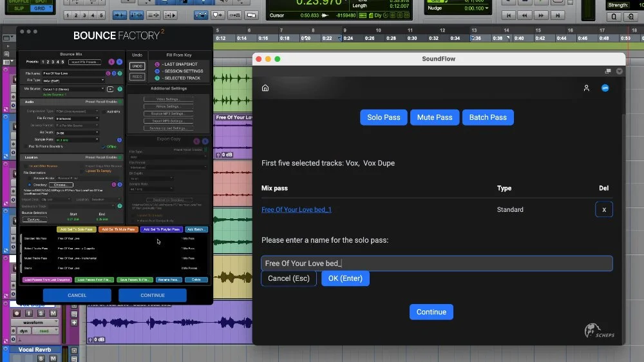The height and width of the screenshot is (362, 644).
Task: Click Add Sel Tk Mute Pass button
Action: pos(118,229)
